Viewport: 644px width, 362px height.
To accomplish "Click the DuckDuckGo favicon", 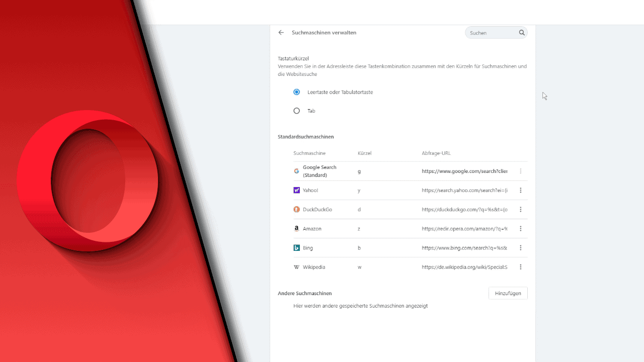I will [296, 209].
